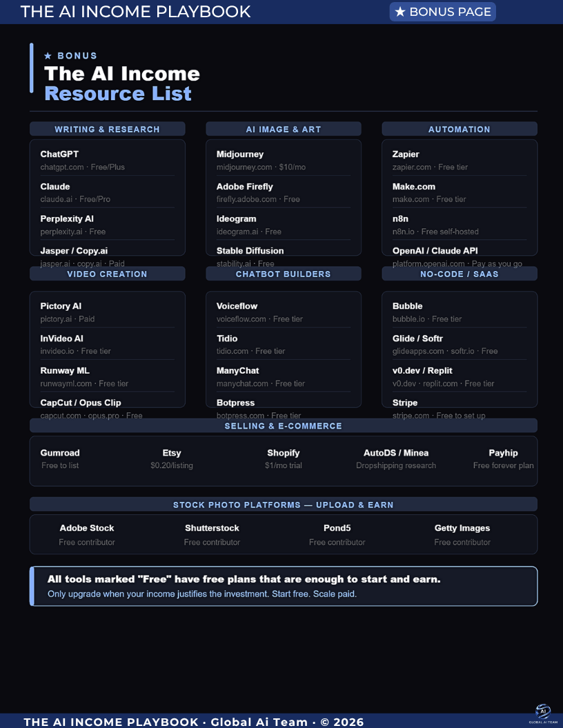Click the Voiceflow entry name
Viewport: 563px width, 728px height.
click(237, 306)
